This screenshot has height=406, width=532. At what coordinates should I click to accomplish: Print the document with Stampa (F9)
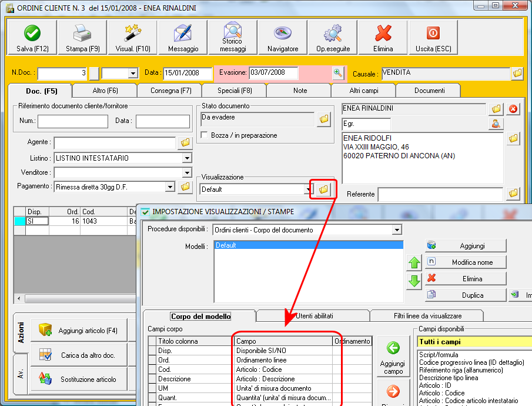82,38
